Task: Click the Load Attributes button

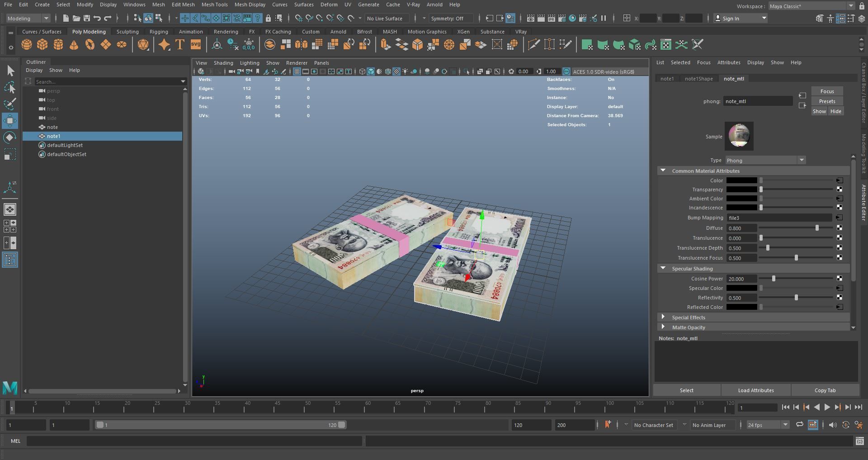Action: [x=756, y=390]
